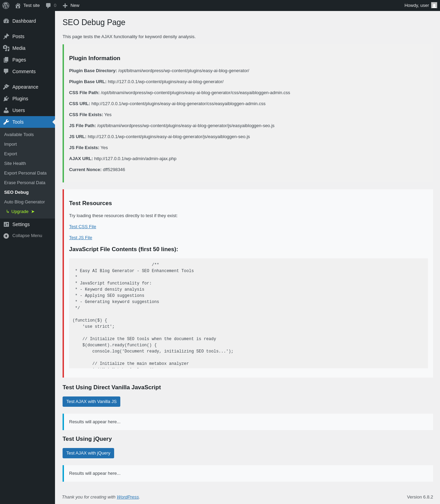Open Dashboard menu item
The width and height of the screenshot is (440, 504).
point(27,21)
